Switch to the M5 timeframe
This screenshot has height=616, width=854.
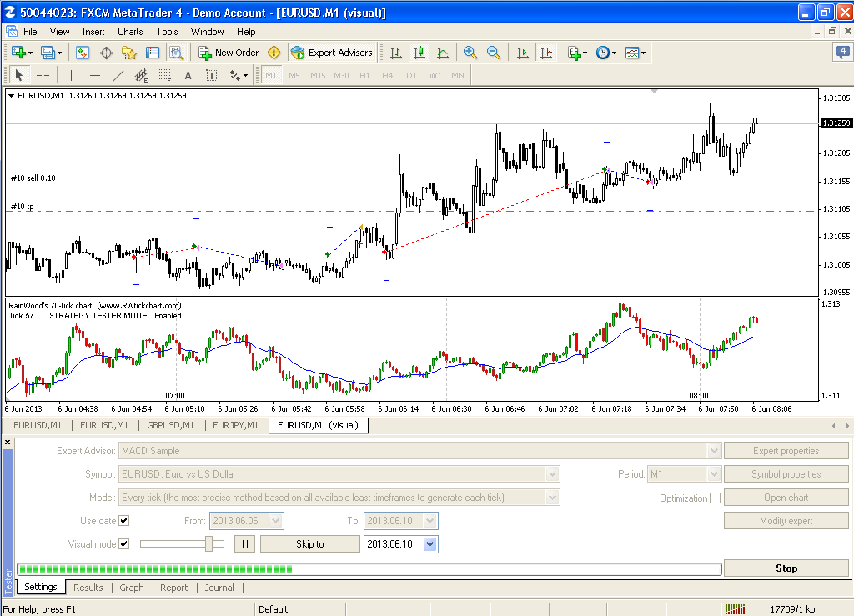[x=294, y=75]
